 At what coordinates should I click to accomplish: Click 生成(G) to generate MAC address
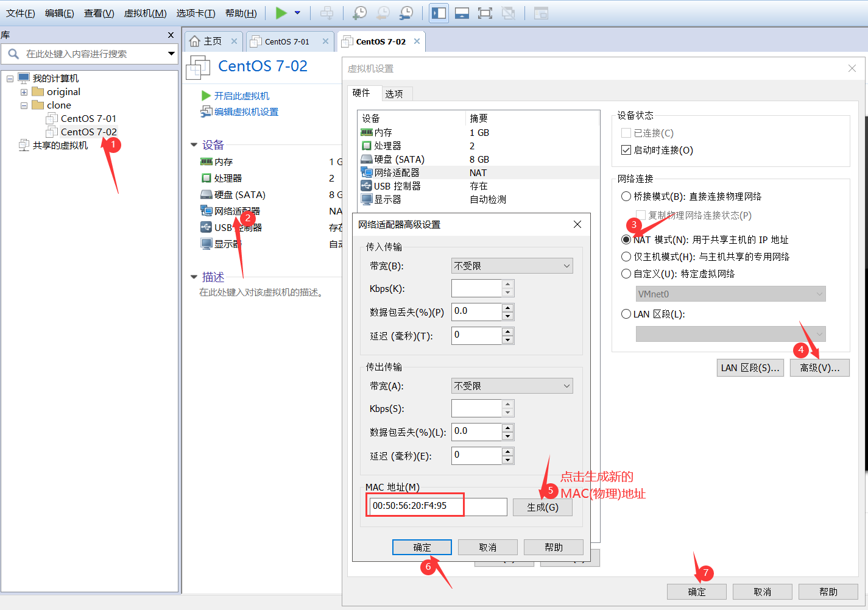(543, 507)
